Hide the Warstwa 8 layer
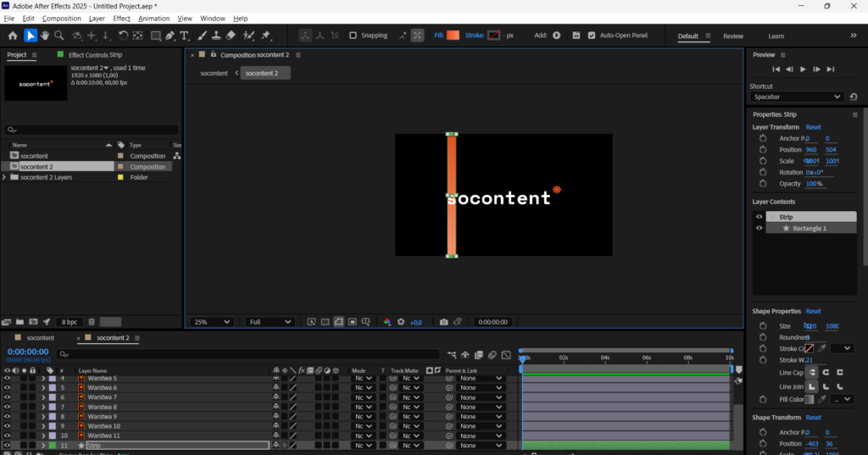 7,407
